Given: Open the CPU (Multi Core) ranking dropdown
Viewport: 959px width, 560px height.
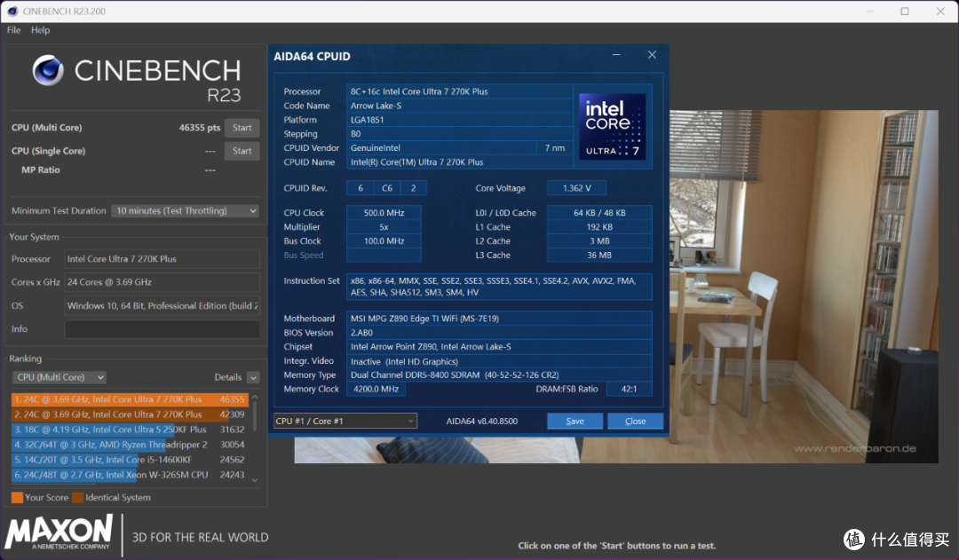Looking at the screenshot, I should coord(59,378).
